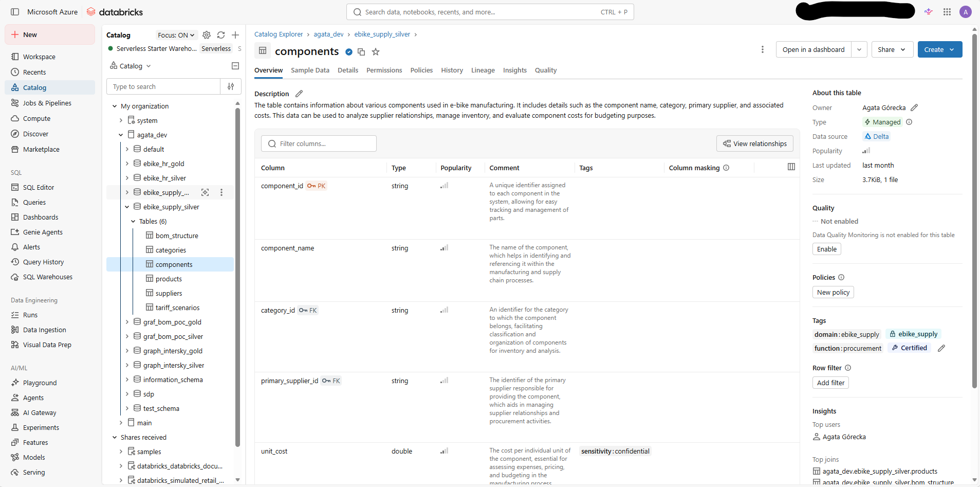The image size is (980, 487).
Task: Click the Filter columns input field
Action: click(319, 143)
